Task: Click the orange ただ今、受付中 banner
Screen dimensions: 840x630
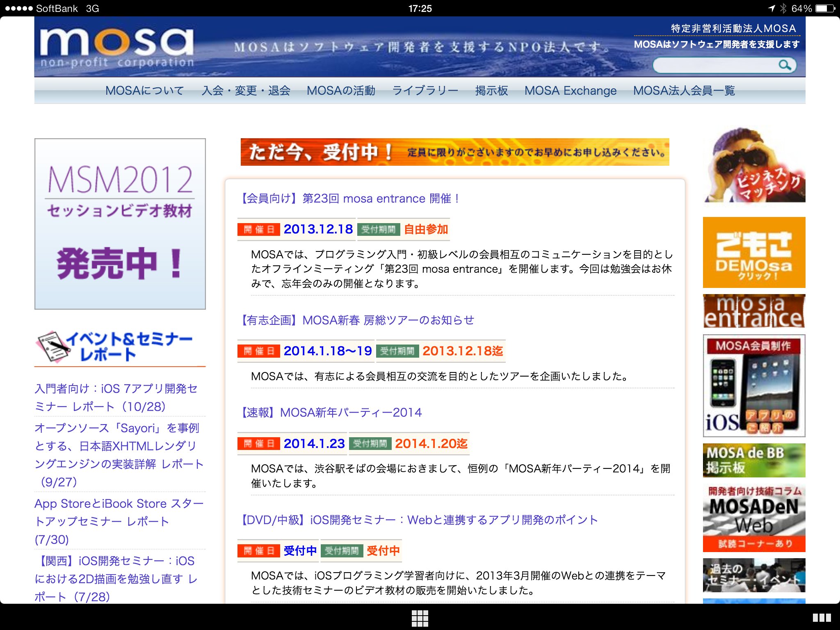Action: [x=454, y=152]
